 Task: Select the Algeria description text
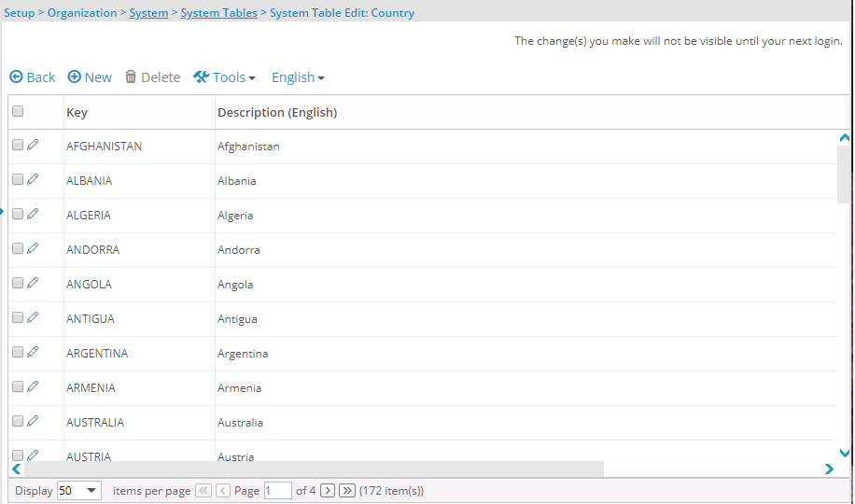tap(235, 215)
